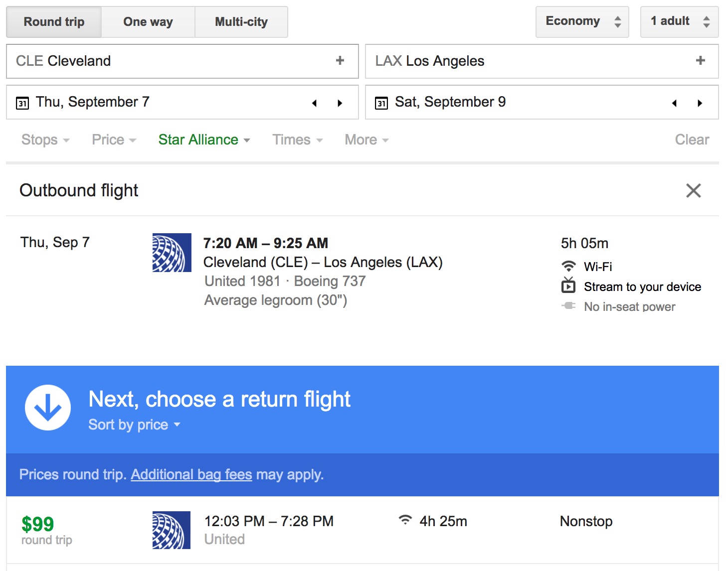Select One way trip type

pyautogui.click(x=148, y=22)
